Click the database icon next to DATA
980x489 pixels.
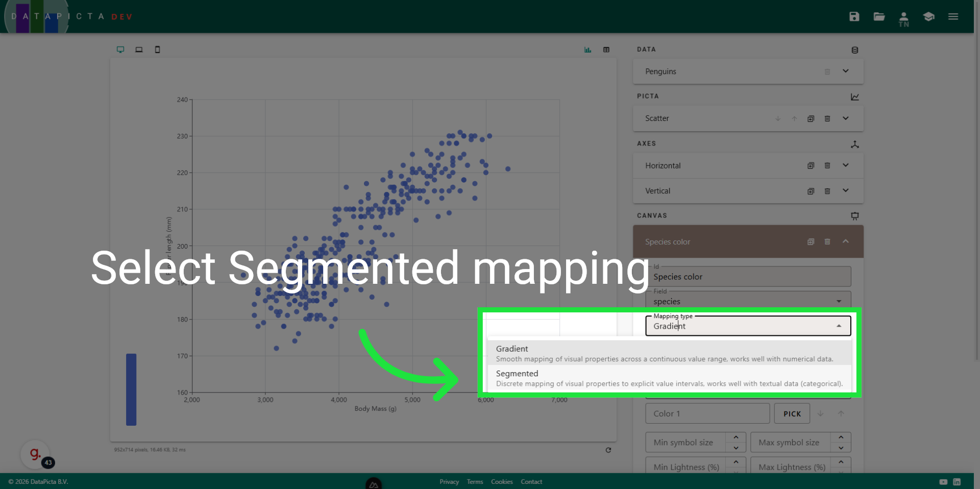tap(855, 50)
